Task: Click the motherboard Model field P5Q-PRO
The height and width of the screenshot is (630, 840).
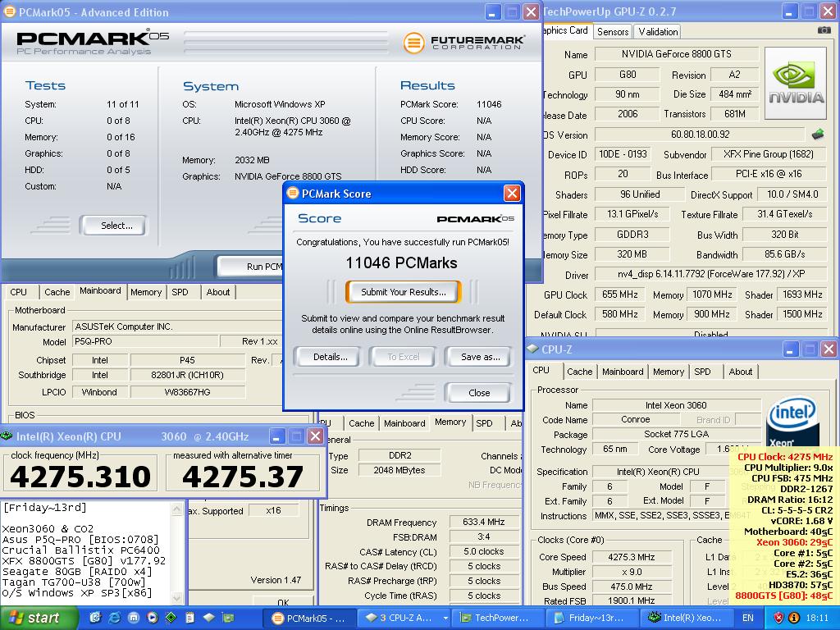Action: [x=145, y=341]
